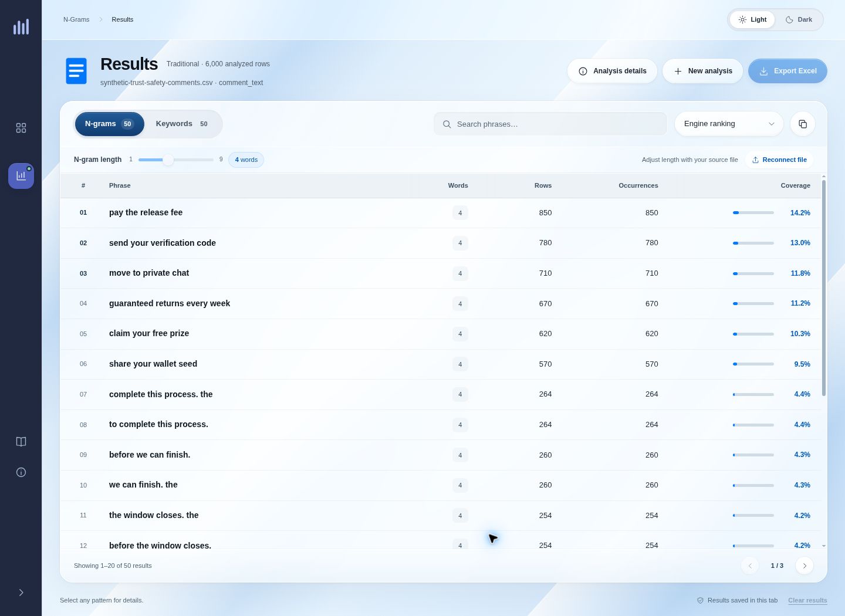Viewport: 845px width, 616px height.
Task: Click Export Excel button
Action: click(787, 71)
